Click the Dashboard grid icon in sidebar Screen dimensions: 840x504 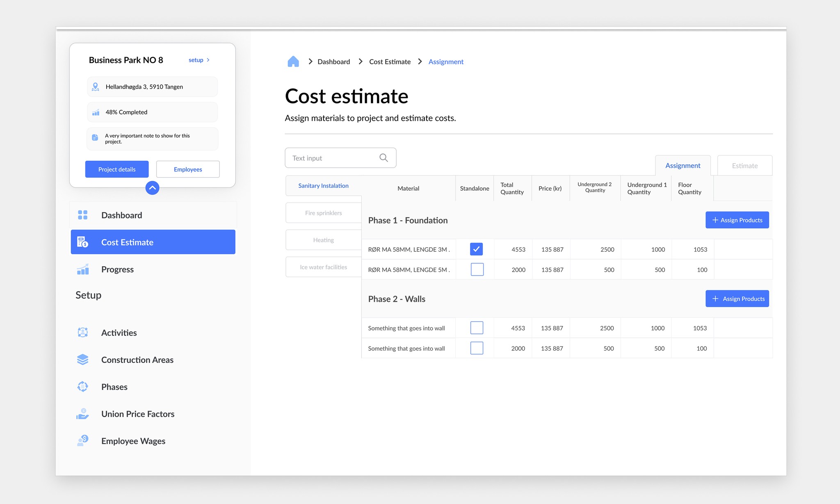tap(82, 215)
